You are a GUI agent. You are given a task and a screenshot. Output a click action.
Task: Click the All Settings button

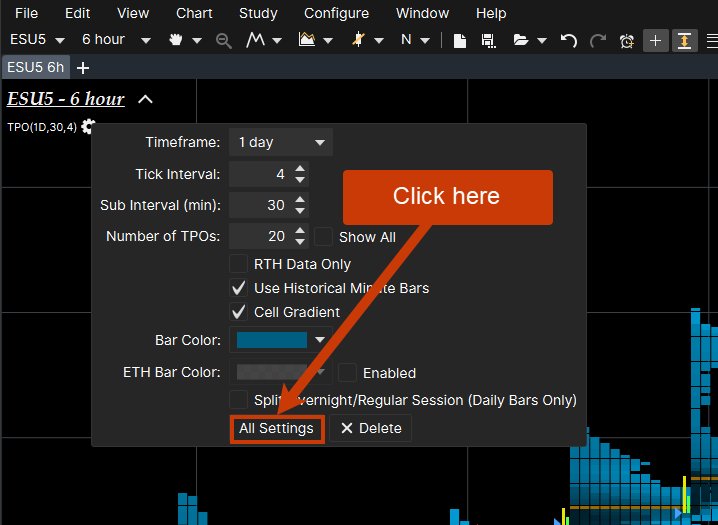(276, 428)
